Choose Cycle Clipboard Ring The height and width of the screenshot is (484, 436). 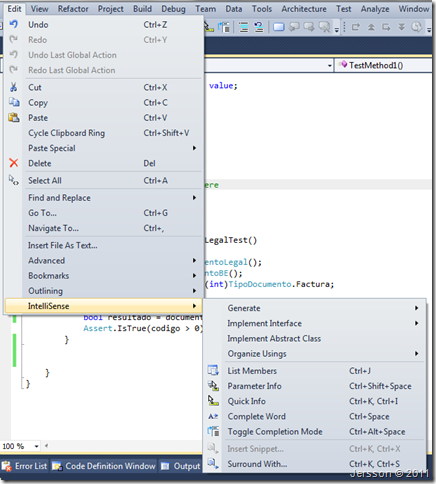pos(104,133)
